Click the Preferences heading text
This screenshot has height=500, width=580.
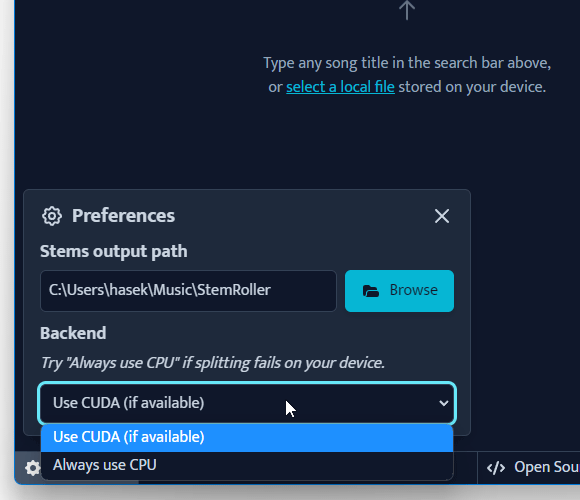(x=123, y=216)
